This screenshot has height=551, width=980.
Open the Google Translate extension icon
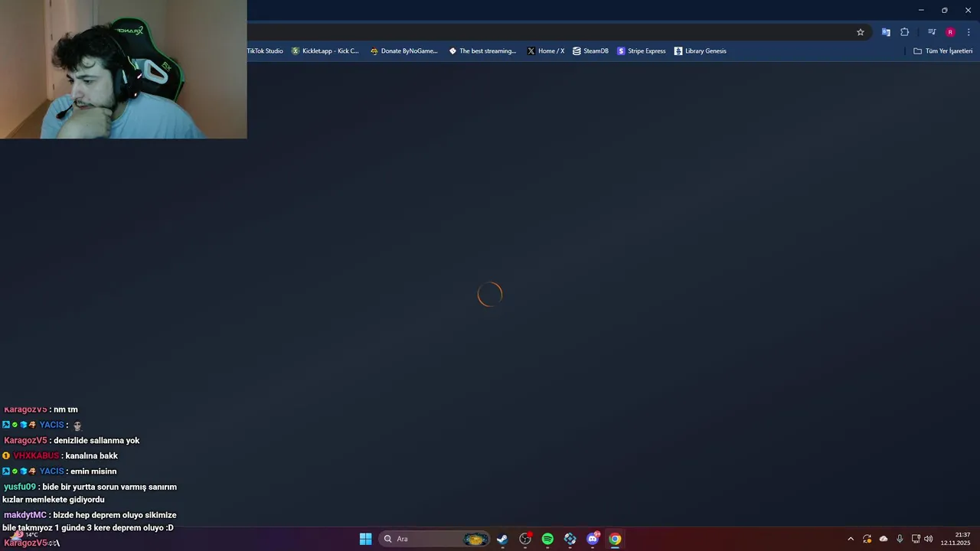[x=886, y=32]
